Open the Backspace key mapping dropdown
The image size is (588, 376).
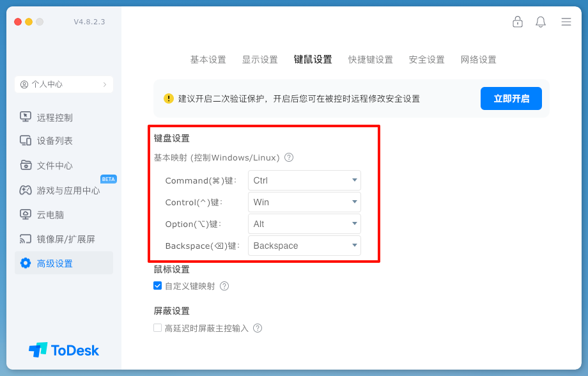coord(304,246)
